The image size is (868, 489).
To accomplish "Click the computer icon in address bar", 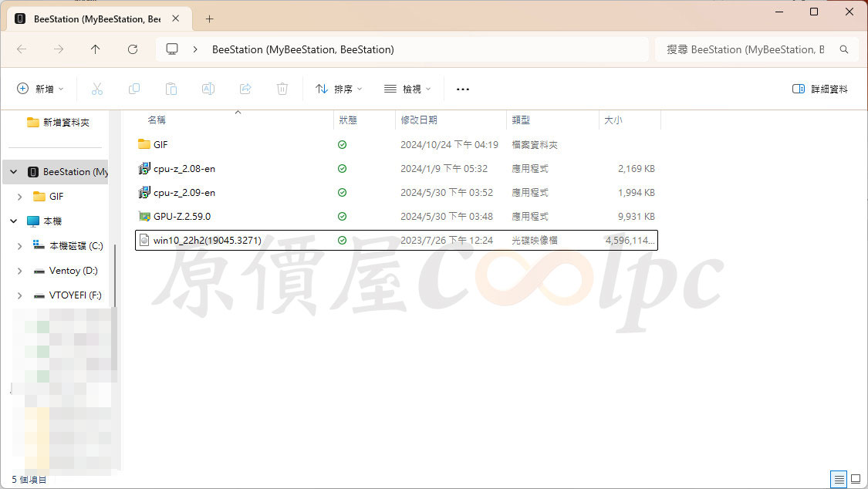I will 172,49.
